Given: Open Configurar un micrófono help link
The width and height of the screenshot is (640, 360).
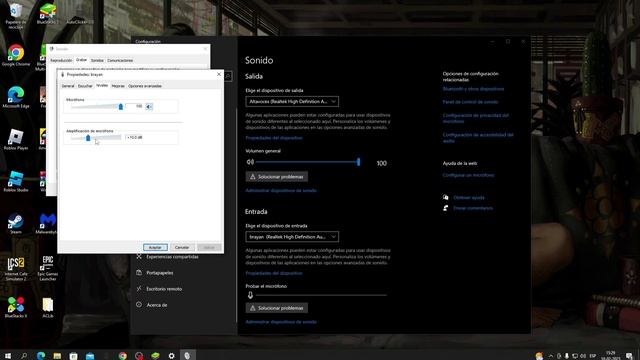Looking at the screenshot, I should click(468, 175).
